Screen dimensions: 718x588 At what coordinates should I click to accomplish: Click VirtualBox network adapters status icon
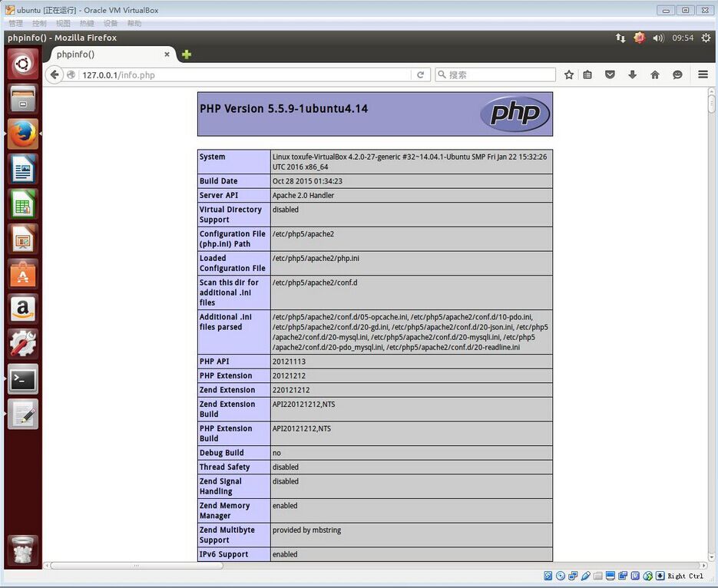tap(573, 576)
